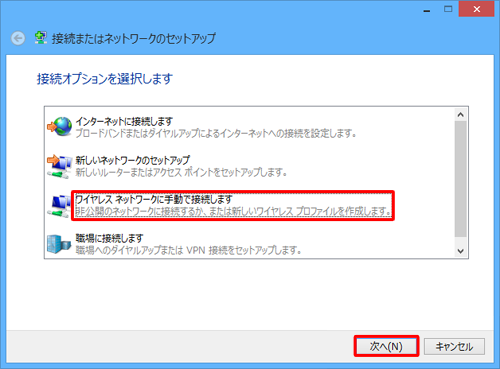Click the description under ワイヤレス ネットワーク option

[233, 211]
